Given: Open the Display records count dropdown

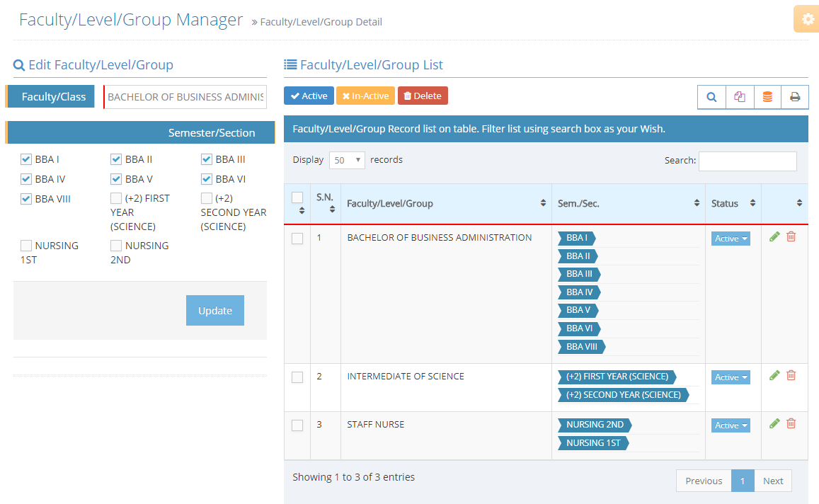Looking at the screenshot, I should [x=347, y=160].
